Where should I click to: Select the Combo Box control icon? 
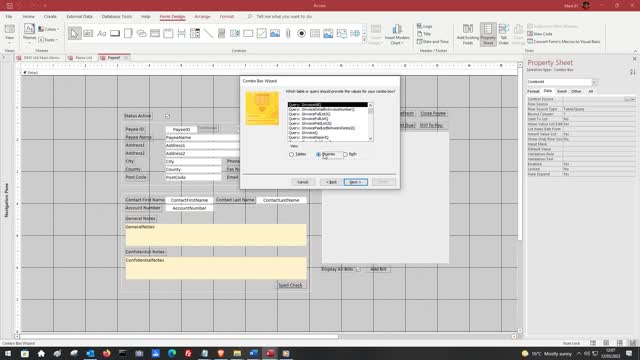(x=195, y=33)
